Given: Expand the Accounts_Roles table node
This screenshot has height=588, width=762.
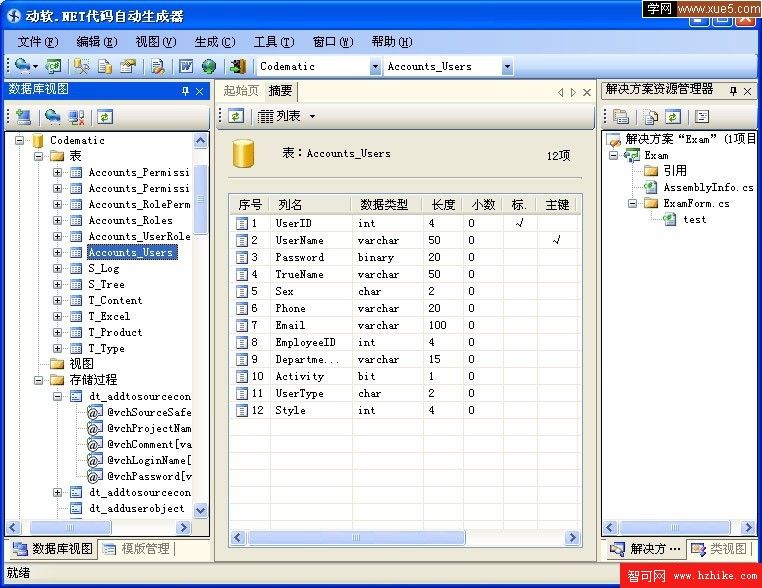Looking at the screenshot, I should (57, 221).
